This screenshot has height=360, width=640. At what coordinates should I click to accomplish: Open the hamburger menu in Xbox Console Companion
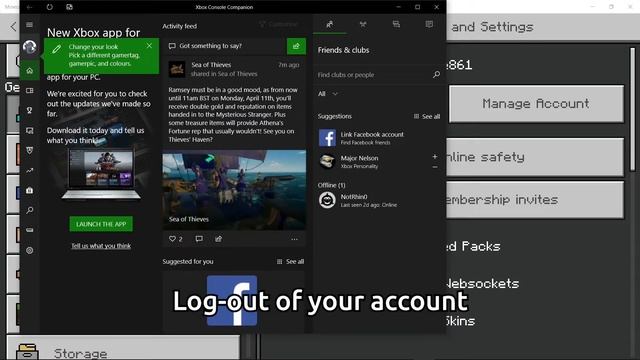pyautogui.click(x=29, y=25)
